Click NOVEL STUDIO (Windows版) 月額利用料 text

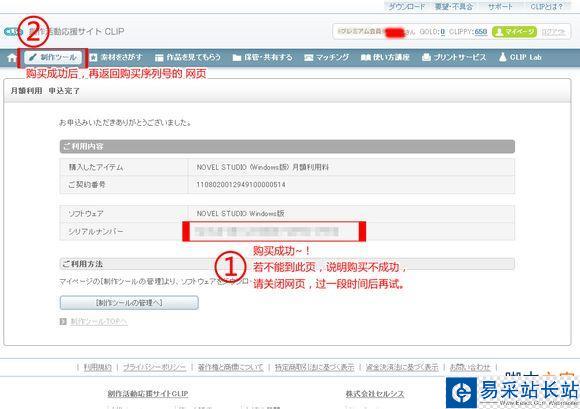263,167
